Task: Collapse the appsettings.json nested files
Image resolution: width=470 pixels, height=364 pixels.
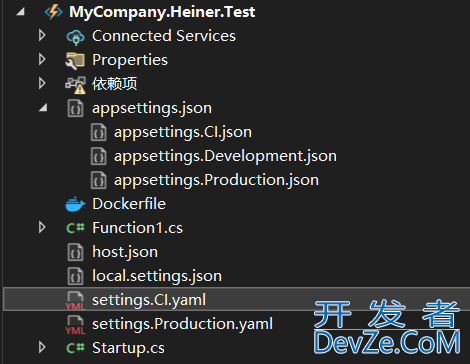Action: click(x=43, y=108)
